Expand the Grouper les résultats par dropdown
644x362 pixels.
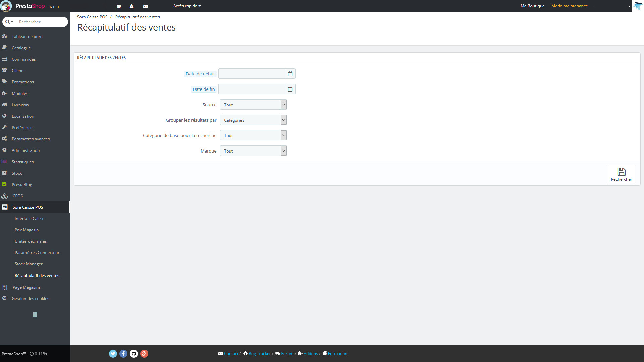253,120
